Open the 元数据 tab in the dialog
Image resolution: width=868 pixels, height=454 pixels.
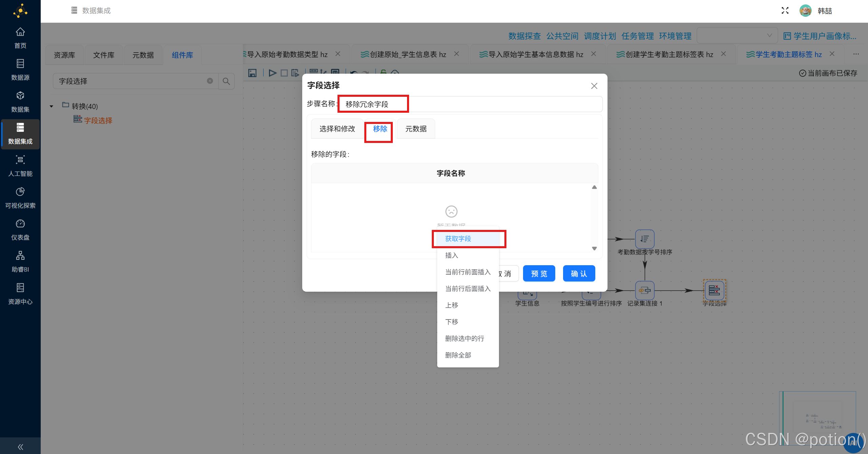point(416,129)
